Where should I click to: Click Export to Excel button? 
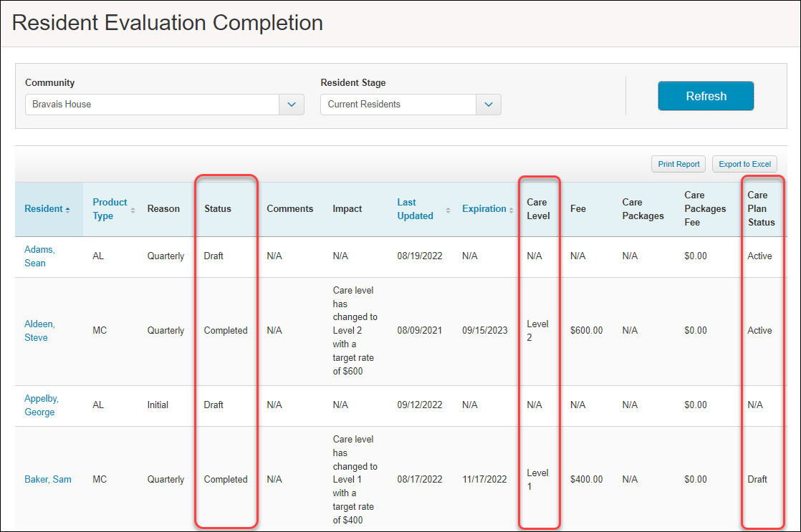click(744, 164)
